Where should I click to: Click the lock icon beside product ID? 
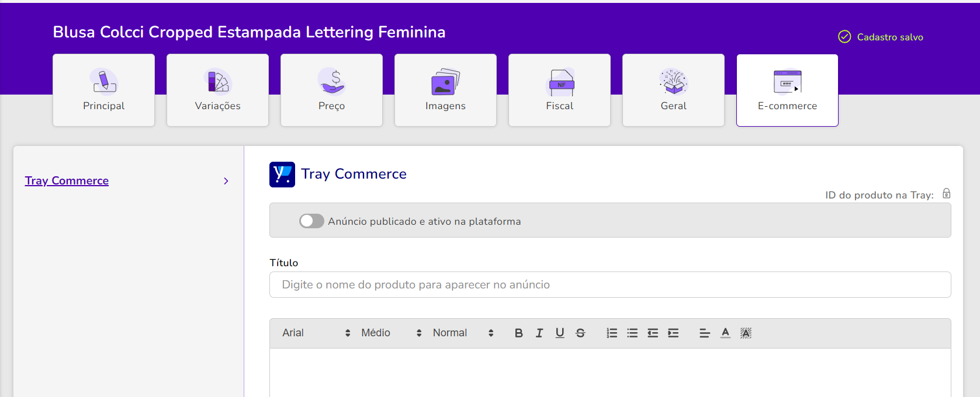(x=947, y=194)
